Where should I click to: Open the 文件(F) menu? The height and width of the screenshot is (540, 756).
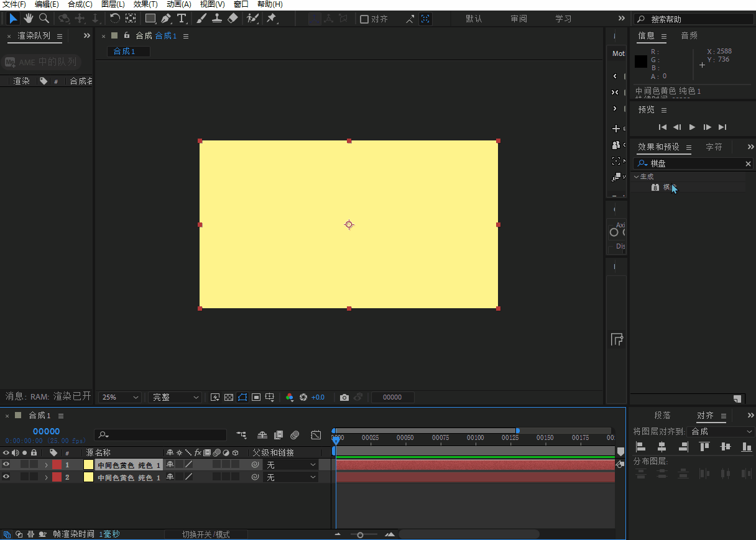click(x=14, y=4)
